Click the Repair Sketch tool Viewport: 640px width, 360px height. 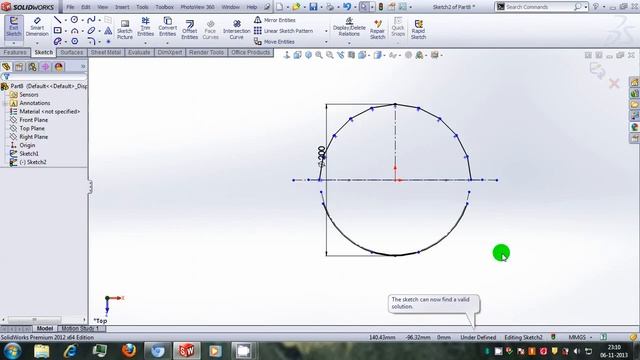pos(378,29)
